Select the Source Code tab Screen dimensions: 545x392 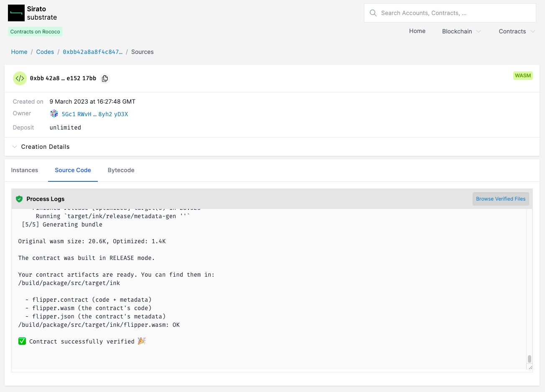pyautogui.click(x=73, y=170)
